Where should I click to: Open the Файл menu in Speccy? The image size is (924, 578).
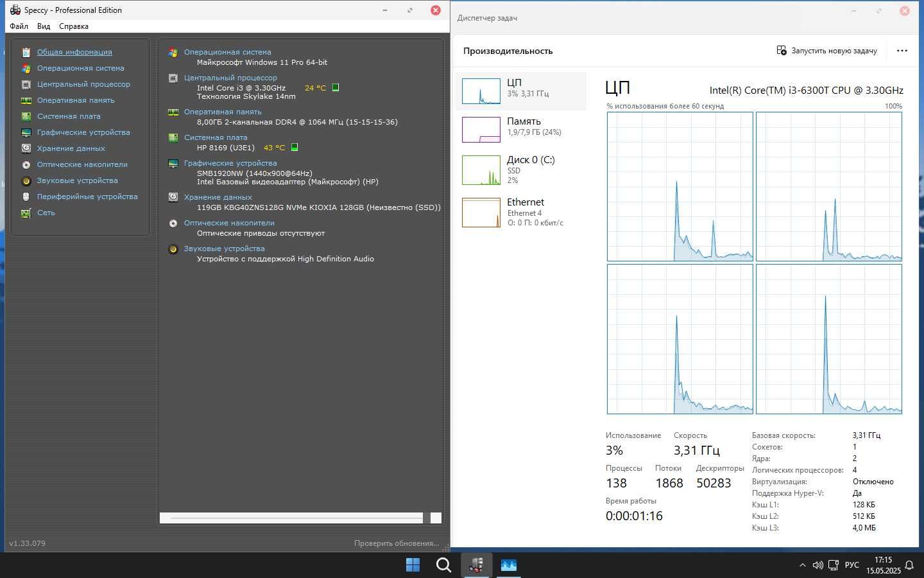(19, 26)
